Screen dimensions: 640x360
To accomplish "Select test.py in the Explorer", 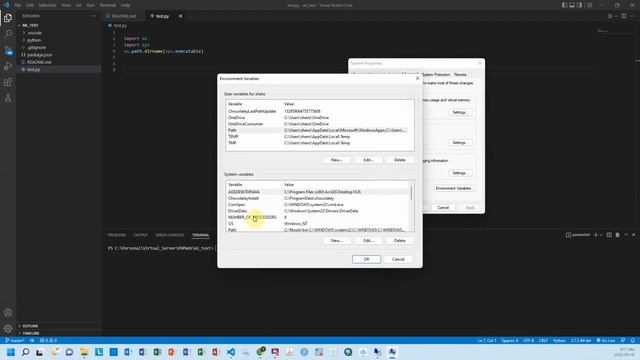I will pos(33,69).
